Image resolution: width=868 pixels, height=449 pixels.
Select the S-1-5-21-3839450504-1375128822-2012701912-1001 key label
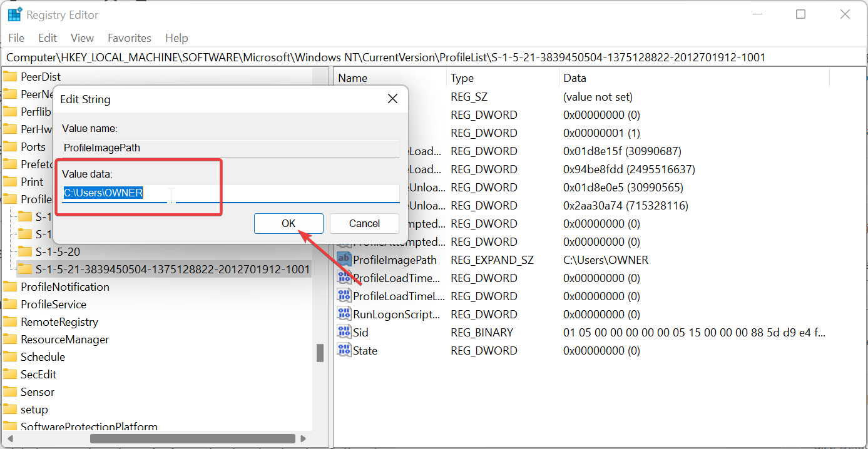click(173, 269)
